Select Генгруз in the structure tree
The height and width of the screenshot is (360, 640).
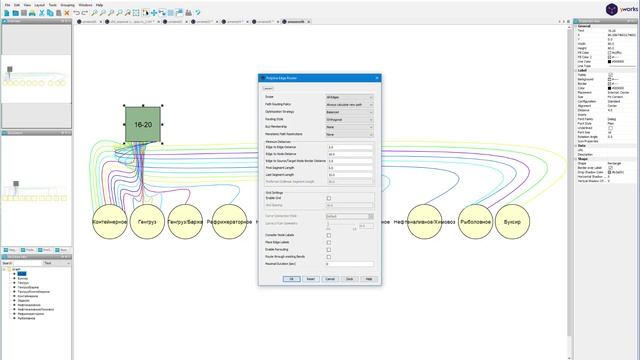tap(23, 283)
